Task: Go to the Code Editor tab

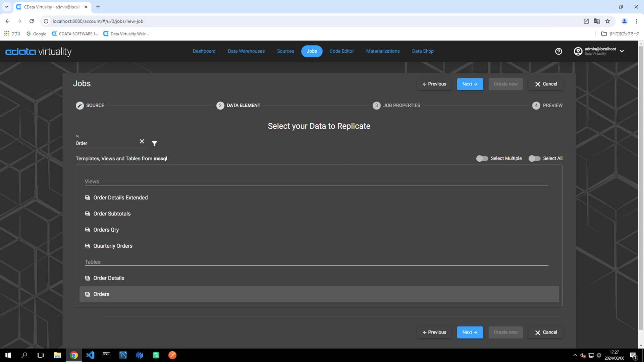Action: pos(341,51)
